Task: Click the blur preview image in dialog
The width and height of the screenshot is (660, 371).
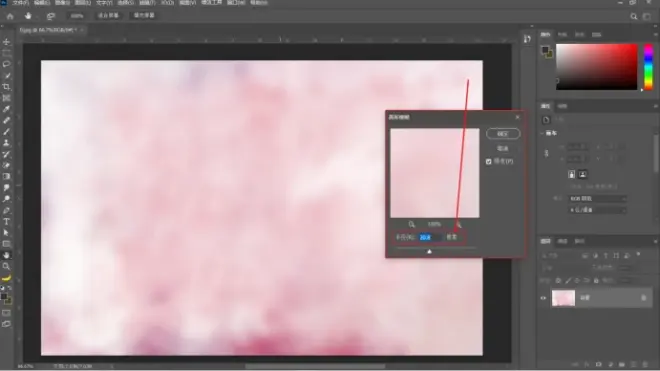Action: click(435, 173)
